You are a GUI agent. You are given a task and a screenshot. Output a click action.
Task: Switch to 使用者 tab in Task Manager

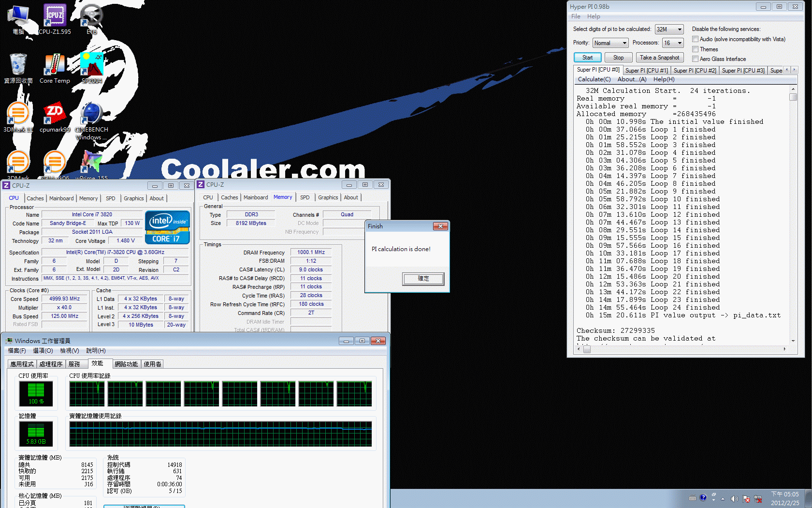click(152, 364)
